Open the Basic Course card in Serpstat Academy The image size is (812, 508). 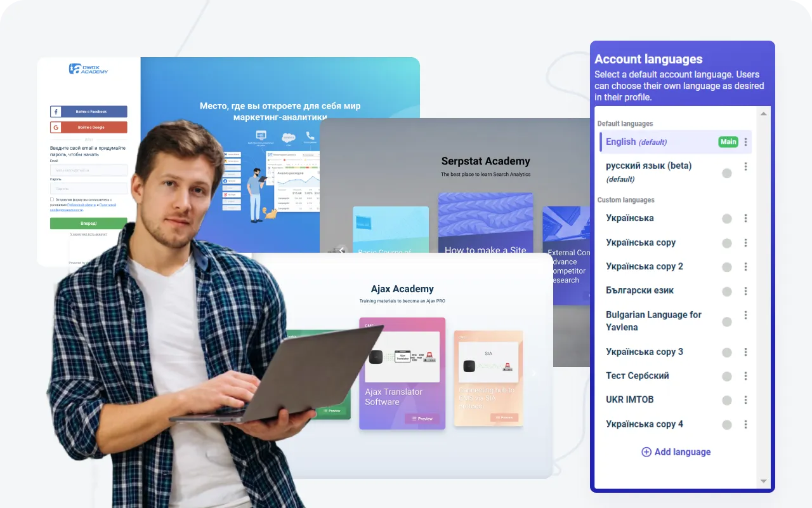click(x=391, y=230)
